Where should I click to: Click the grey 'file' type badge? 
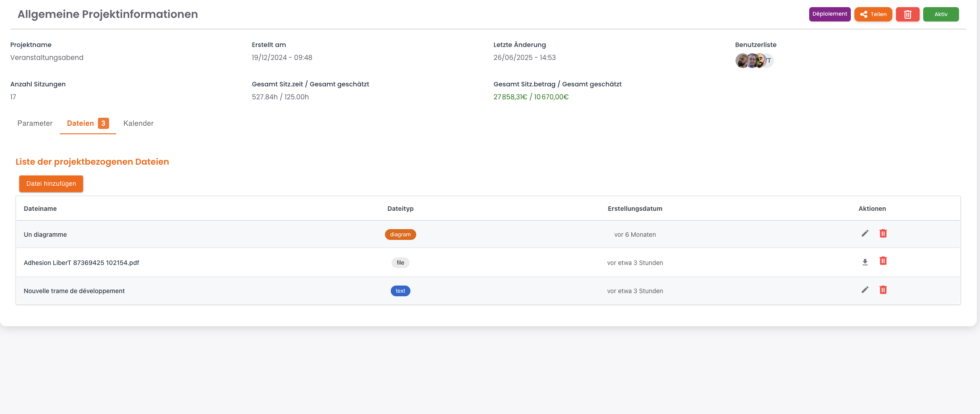click(400, 263)
